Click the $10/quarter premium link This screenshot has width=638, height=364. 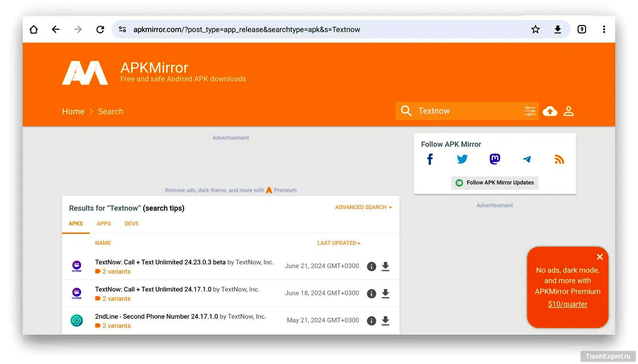coord(567,304)
